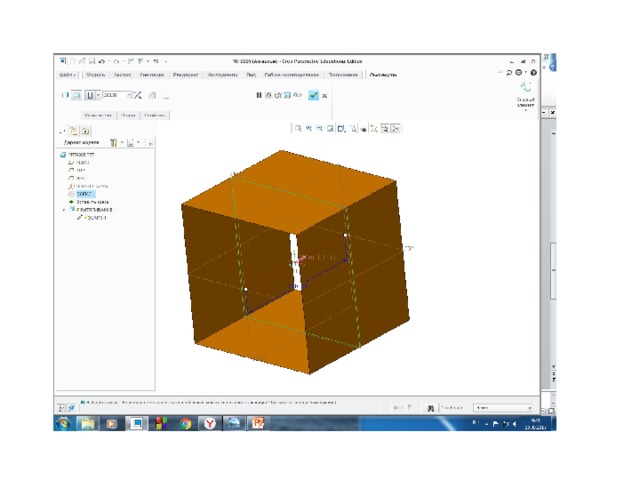Open the Find tool binoculars in status bar
This screenshot has height=480, width=640.
pyautogui.click(x=431, y=407)
